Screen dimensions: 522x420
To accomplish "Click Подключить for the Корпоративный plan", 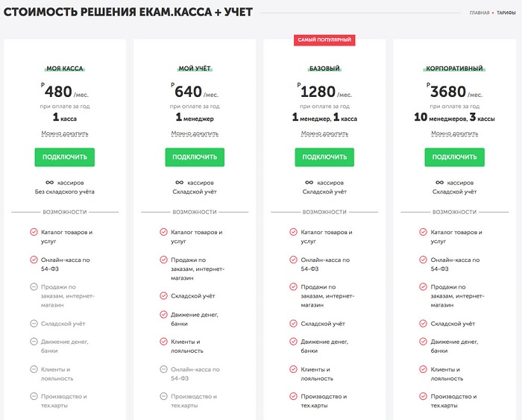I will [x=454, y=157].
